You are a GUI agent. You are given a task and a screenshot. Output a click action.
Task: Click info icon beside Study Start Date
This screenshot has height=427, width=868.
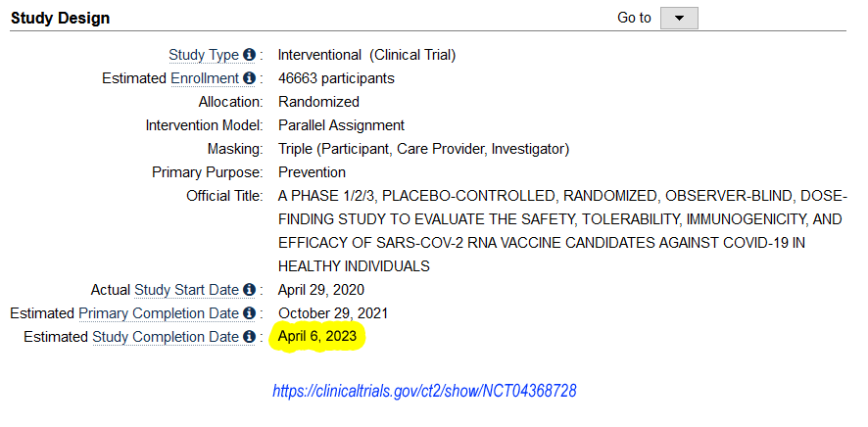coord(249,290)
